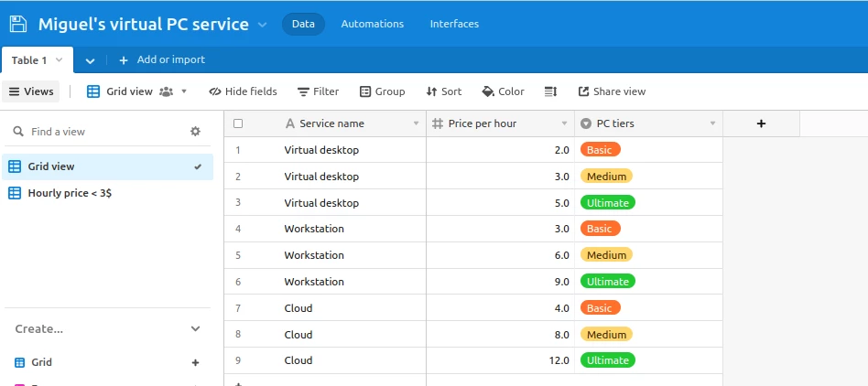This screenshot has width=868, height=386.
Task: Open the Automations tab
Action: [372, 24]
